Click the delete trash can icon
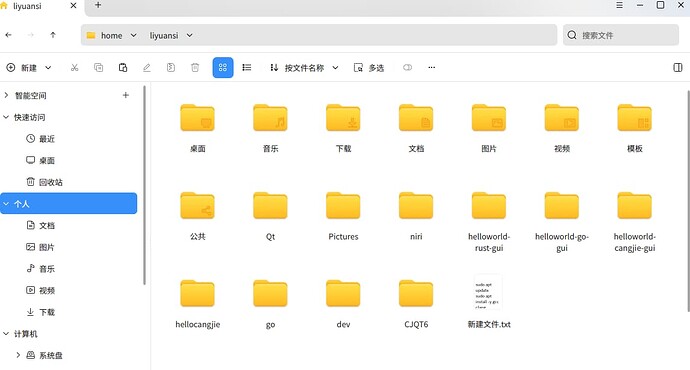 coord(195,67)
